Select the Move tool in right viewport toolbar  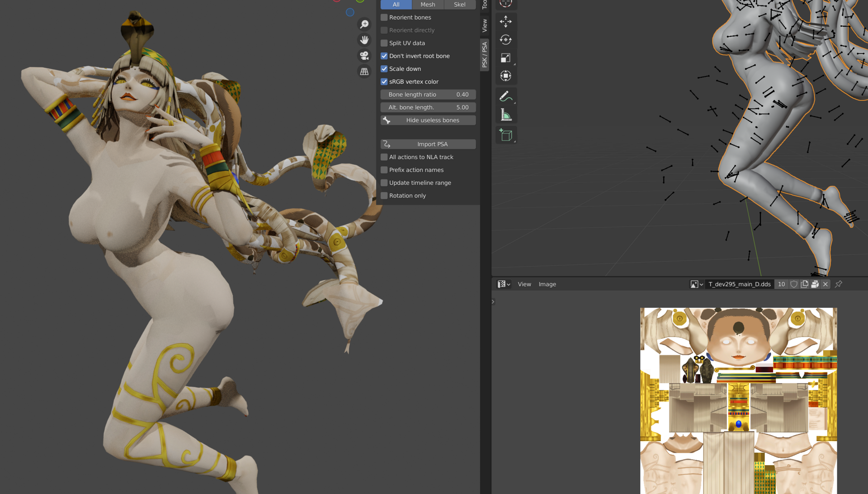click(x=506, y=21)
